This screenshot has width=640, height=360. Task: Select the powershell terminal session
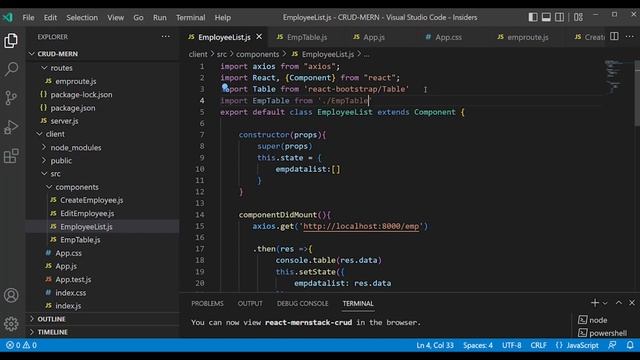click(x=602, y=333)
